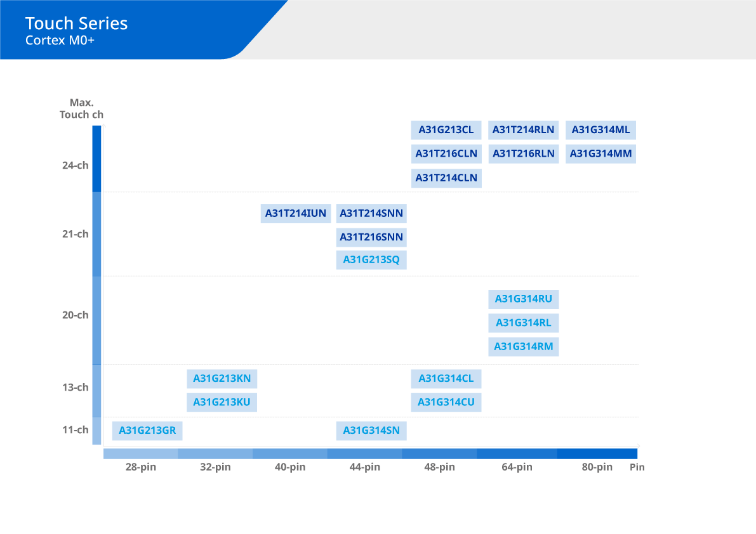This screenshot has width=756, height=534.
Task: Select the A31T214SNN product
Action: 371,214
